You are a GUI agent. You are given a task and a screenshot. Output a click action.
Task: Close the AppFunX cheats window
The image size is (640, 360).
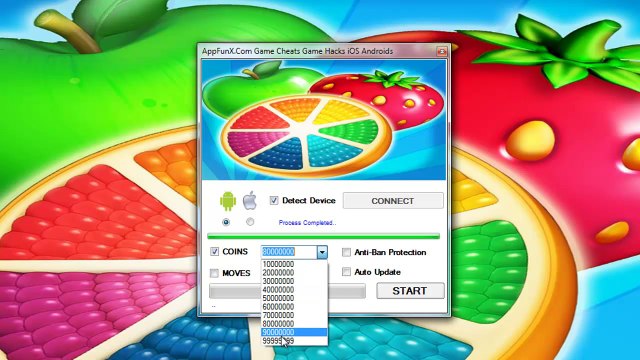(x=442, y=51)
